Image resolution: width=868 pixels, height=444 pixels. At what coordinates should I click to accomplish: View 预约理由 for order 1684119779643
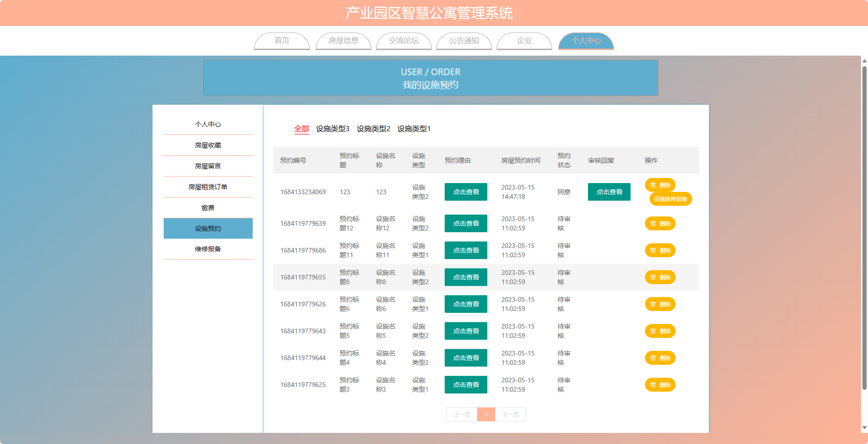(466, 331)
